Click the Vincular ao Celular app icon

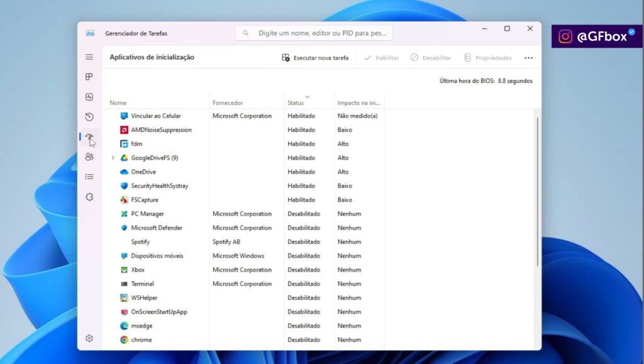coord(124,116)
